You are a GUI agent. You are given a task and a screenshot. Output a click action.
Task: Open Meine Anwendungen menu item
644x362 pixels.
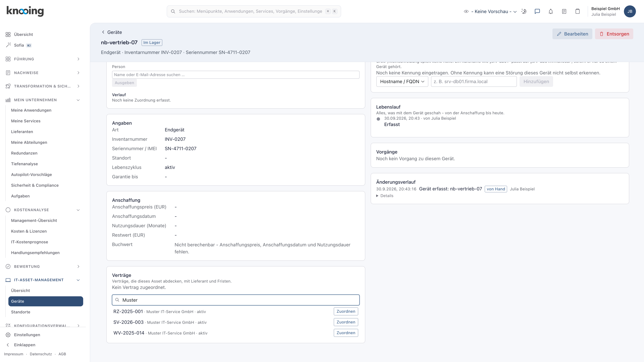[31, 110]
